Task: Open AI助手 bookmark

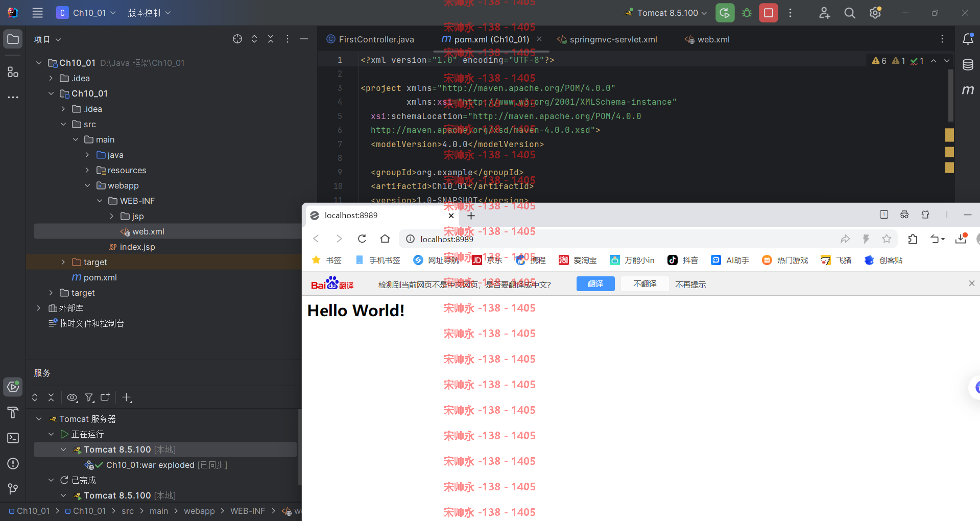Action: 730,260
